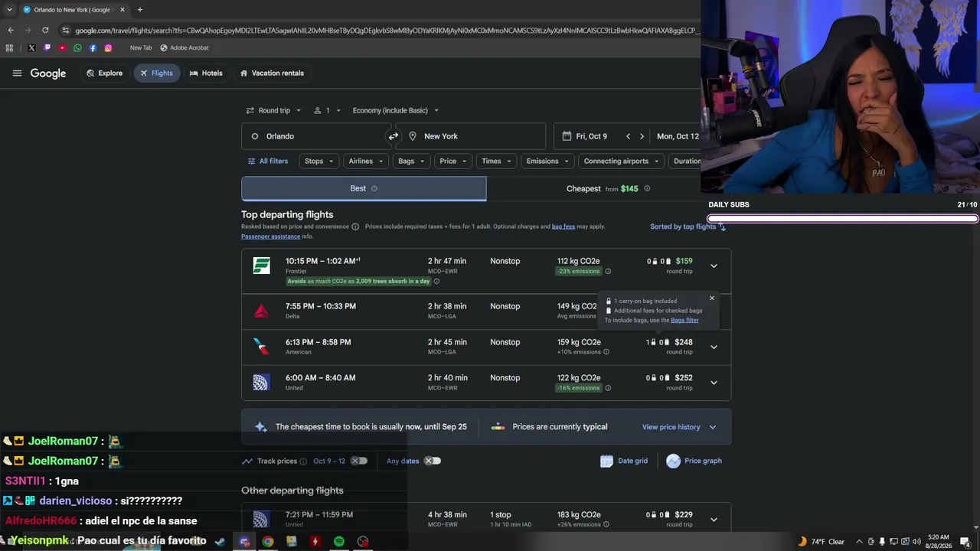Open the YouTube bookmark
The height and width of the screenshot is (551, 980).
tap(62, 47)
